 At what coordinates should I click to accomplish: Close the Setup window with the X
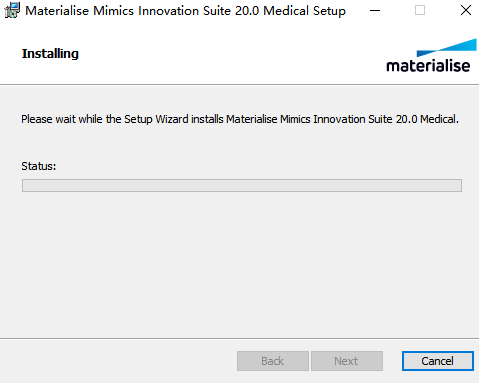(x=466, y=11)
